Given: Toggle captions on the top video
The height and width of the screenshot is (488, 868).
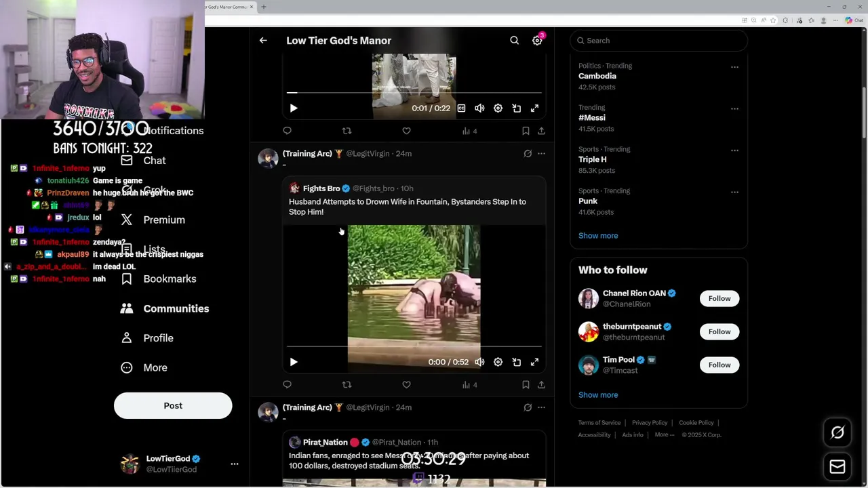Looking at the screenshot, I should pyautogui.click(x=461, y=108).
